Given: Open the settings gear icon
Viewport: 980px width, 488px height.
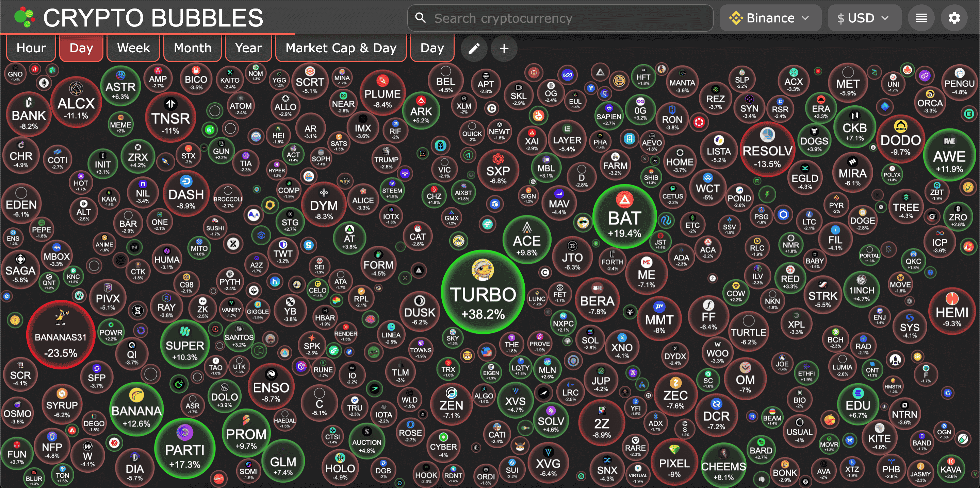Looking at the screenshot, I should pyautogui.click(x=954, y=18).
